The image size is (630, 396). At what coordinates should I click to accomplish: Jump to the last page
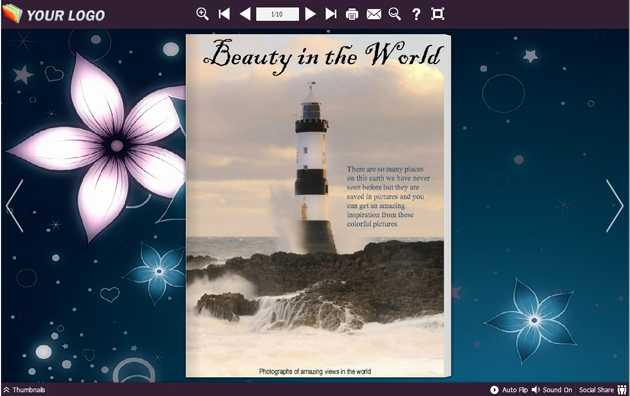pos(331,14)
